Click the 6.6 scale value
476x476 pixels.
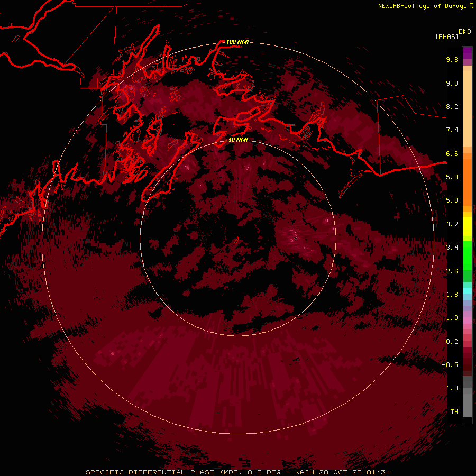coord(452,154)
